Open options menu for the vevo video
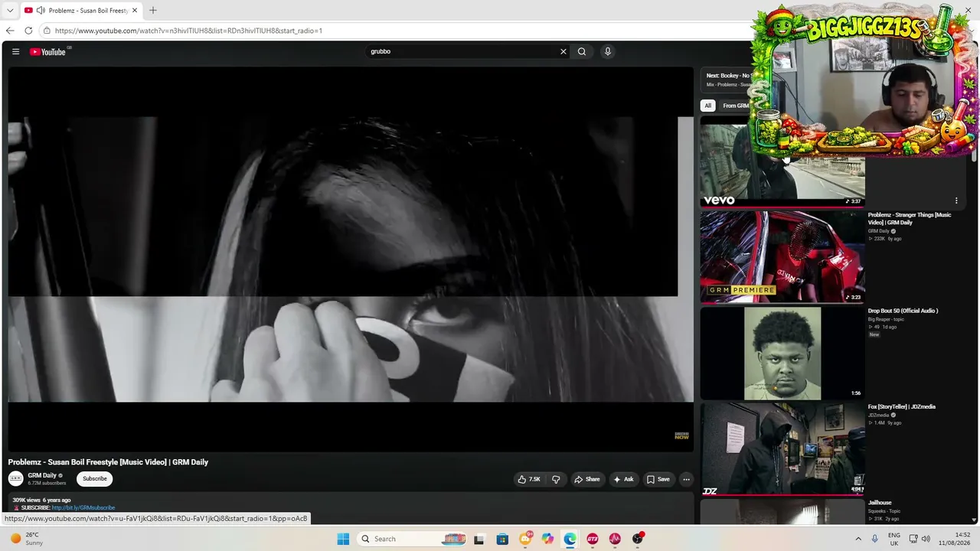This screenshot has width=980, height=551. 956,201
